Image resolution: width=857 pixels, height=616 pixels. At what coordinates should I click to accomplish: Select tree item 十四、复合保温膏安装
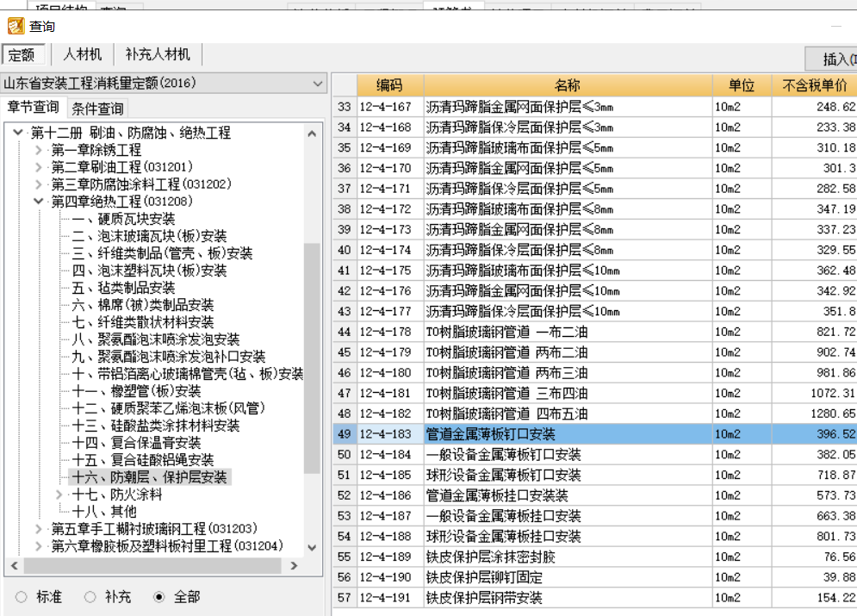136,443
